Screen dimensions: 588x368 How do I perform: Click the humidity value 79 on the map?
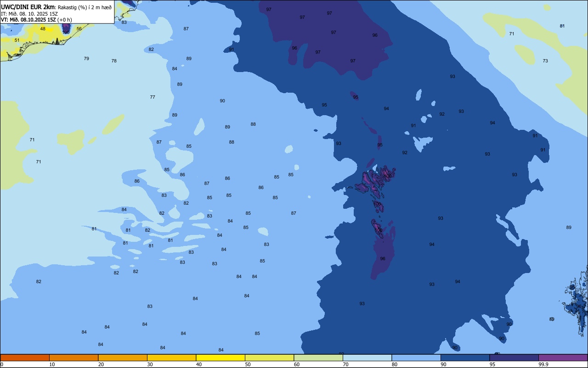coord(86,59)
